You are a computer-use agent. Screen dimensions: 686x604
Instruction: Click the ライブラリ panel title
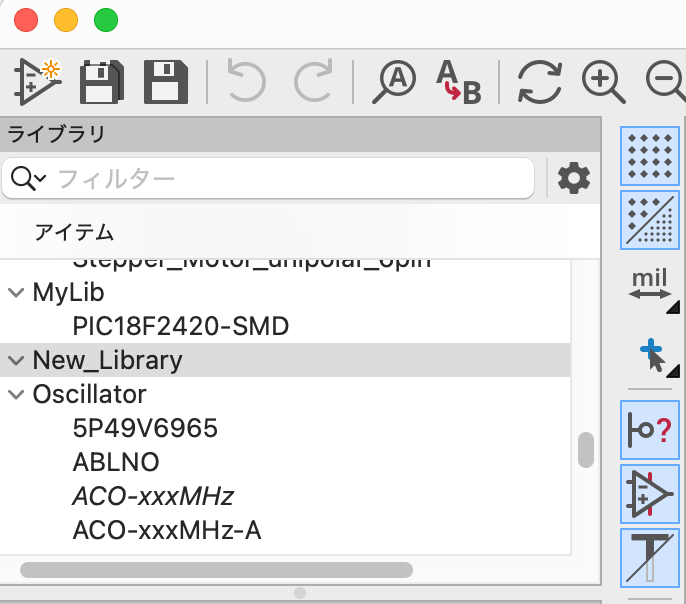56,134
